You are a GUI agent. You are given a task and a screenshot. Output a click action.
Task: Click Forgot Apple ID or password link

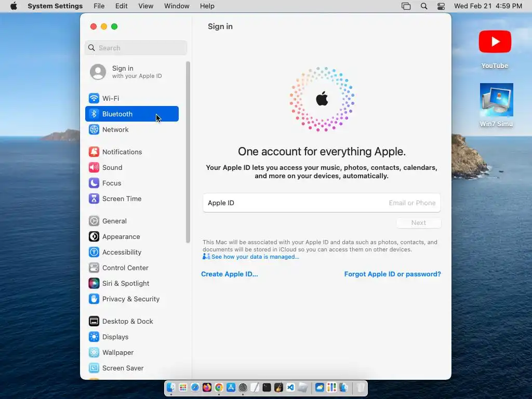pyautogui.click(x=393, y=274)
